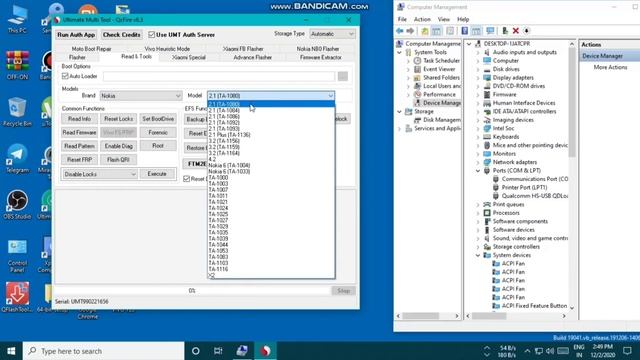Open This PC desktop icon
The width and height of the screenshot is (640, 360).
pos(17,19)
